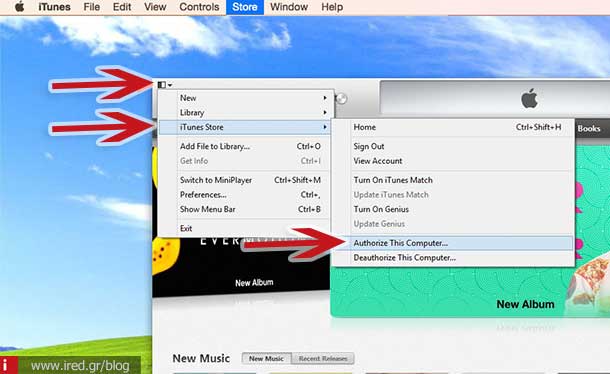This screenshot has height=374, width=610.
Task: Select Home in the Store submenu
Action: [x=453, y=127]
